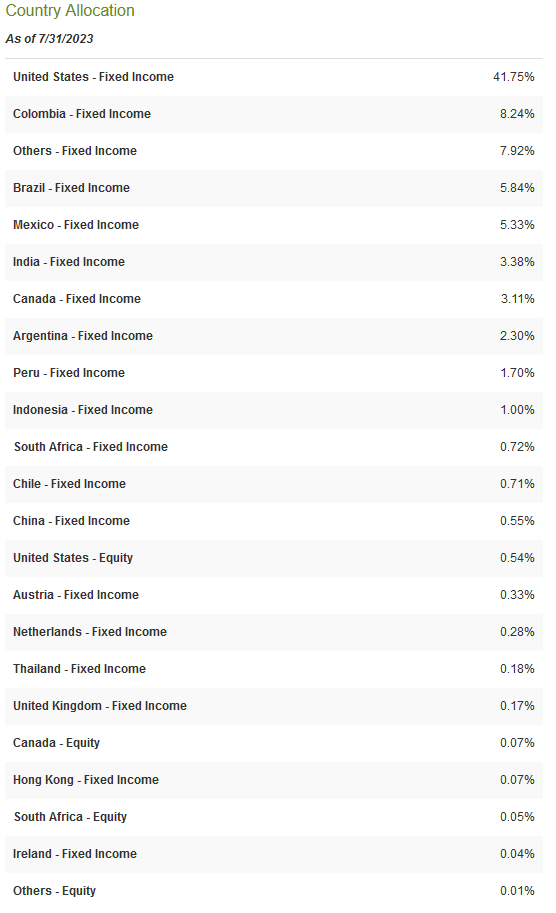Select the Hong Kong - Fixed Income row
The height and width of the screenshot is (913, 556).
[x=274, y=780]
